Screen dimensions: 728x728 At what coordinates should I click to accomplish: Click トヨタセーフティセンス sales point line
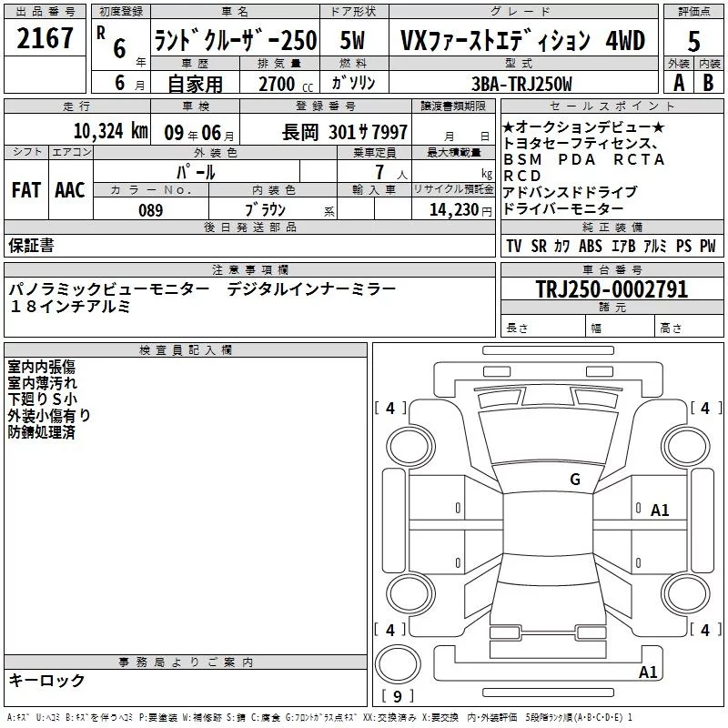tap(580, 143)
